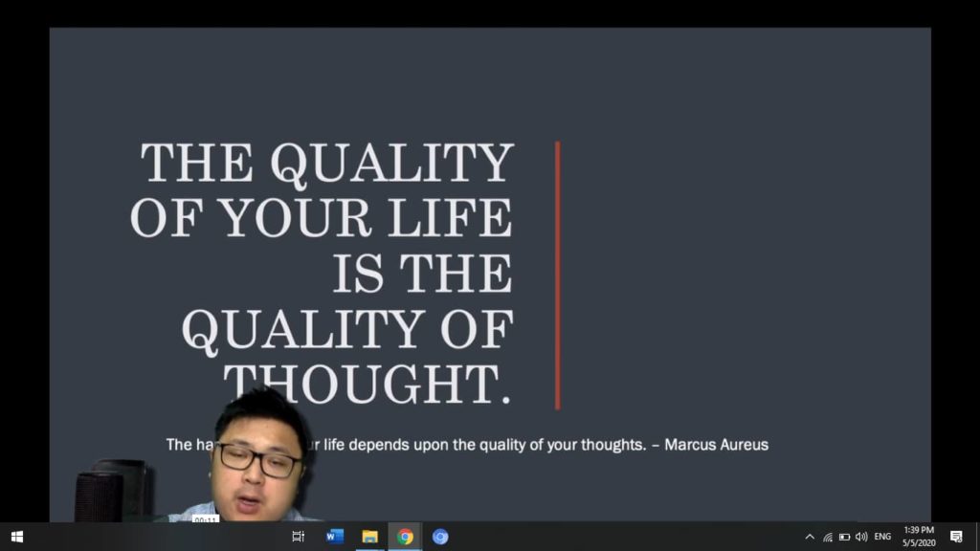
Task: Click the 00:11 recording timer label
Action: click(x=205, y=519)
